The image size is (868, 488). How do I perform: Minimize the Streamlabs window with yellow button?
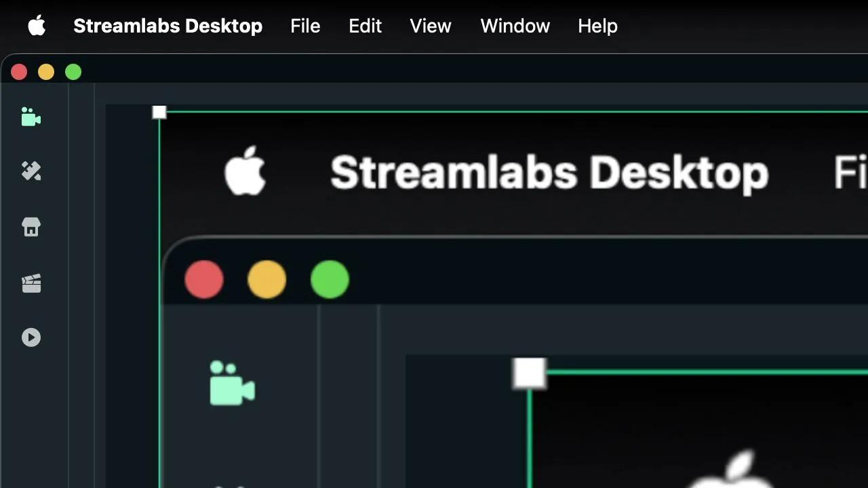click(46, 72)
